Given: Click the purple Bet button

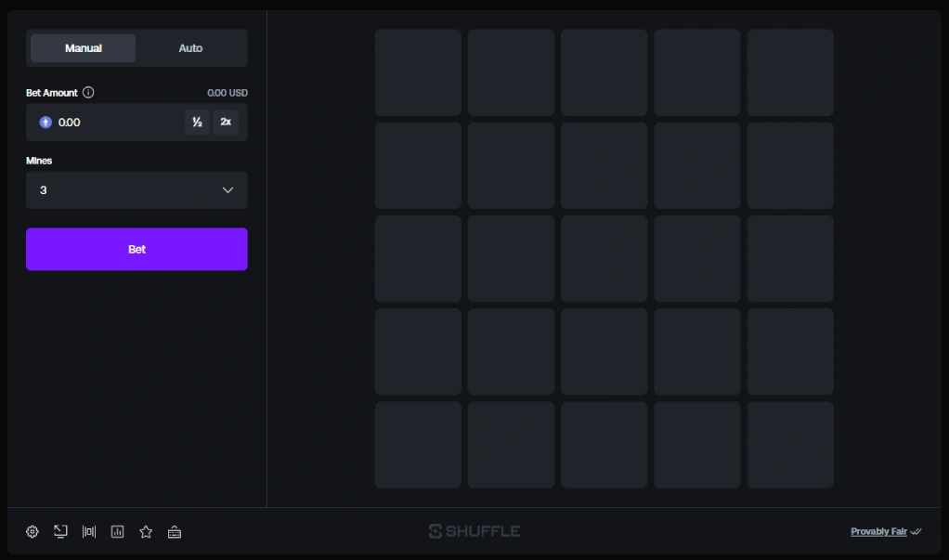Looking at the screenshot, I should pyautogui.click(x=136, y=249).
